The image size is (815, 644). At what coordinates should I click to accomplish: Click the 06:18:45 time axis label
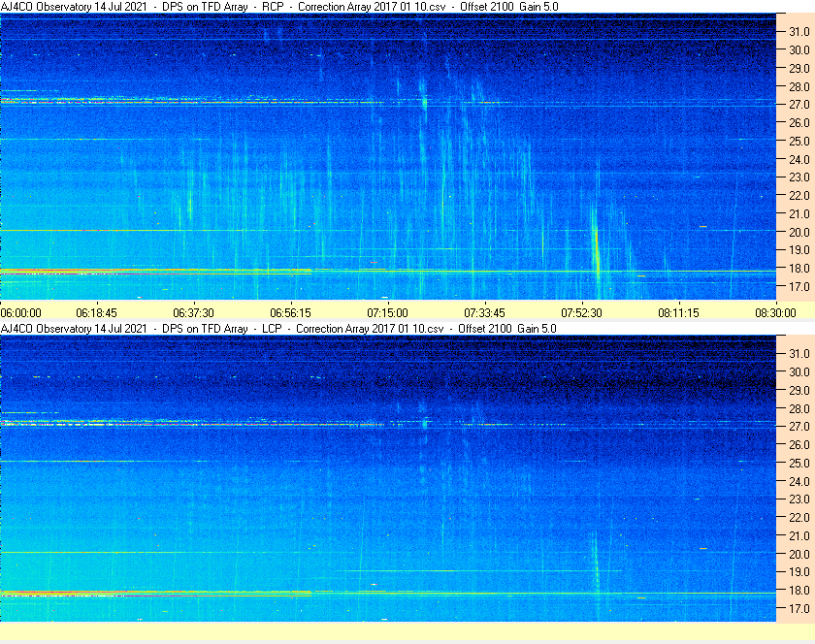(x=97, y=313)
